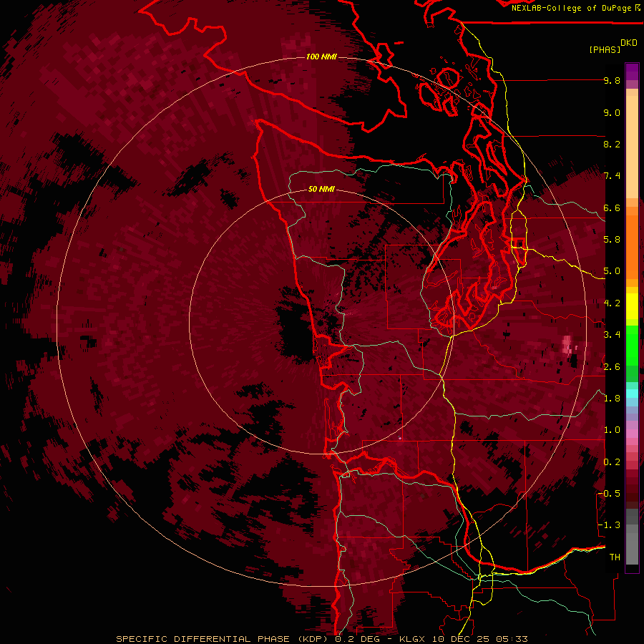This screenshot has width=644, height=644.
Task: Click the [PHAS] label above the color bar
Action: coord(605,50)
